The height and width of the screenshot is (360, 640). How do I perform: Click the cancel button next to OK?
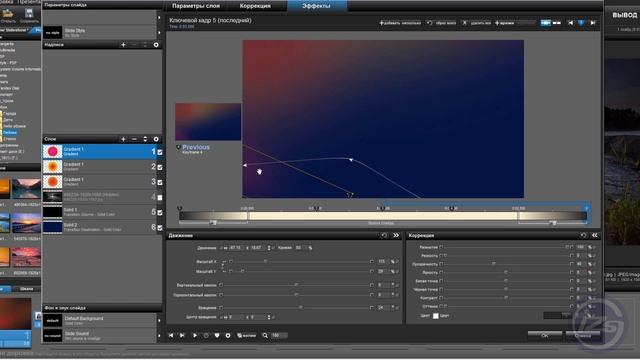pyautogui.click(x=583, y=336)
